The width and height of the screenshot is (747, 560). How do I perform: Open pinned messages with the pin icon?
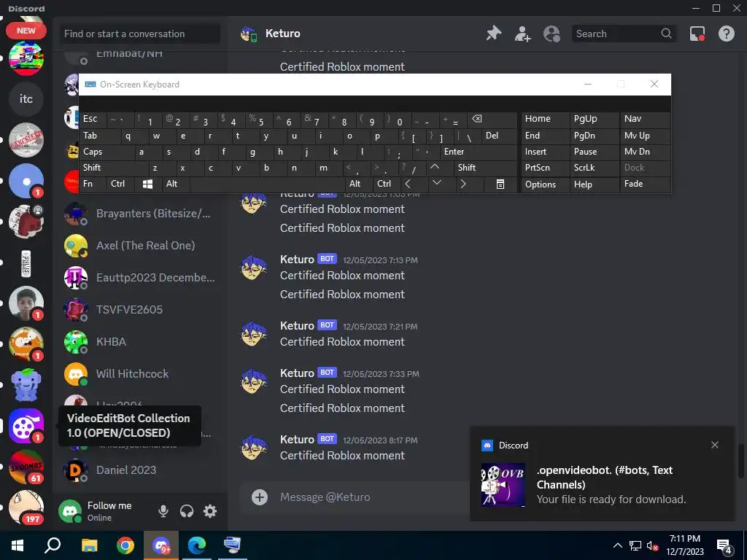(494, 34)
